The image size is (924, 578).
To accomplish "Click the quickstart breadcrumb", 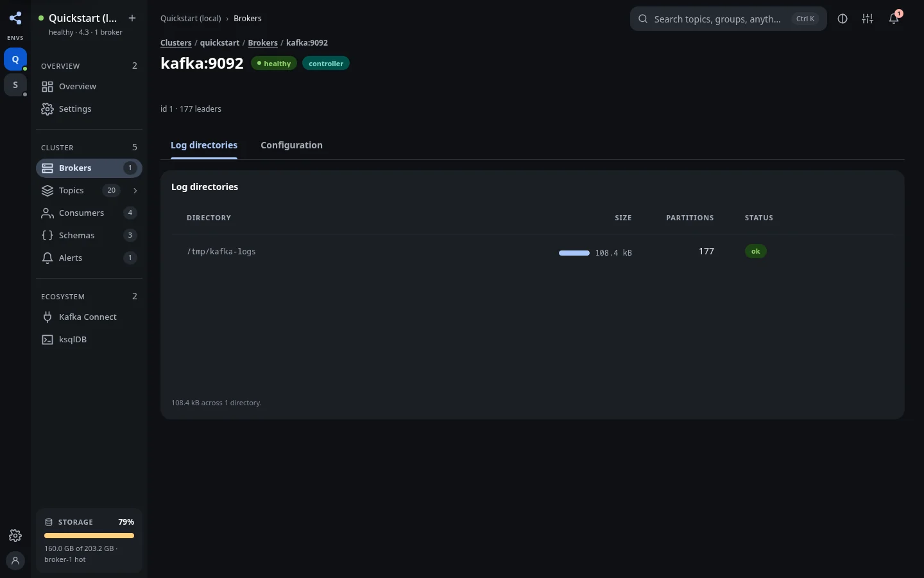I will (219, 43).
